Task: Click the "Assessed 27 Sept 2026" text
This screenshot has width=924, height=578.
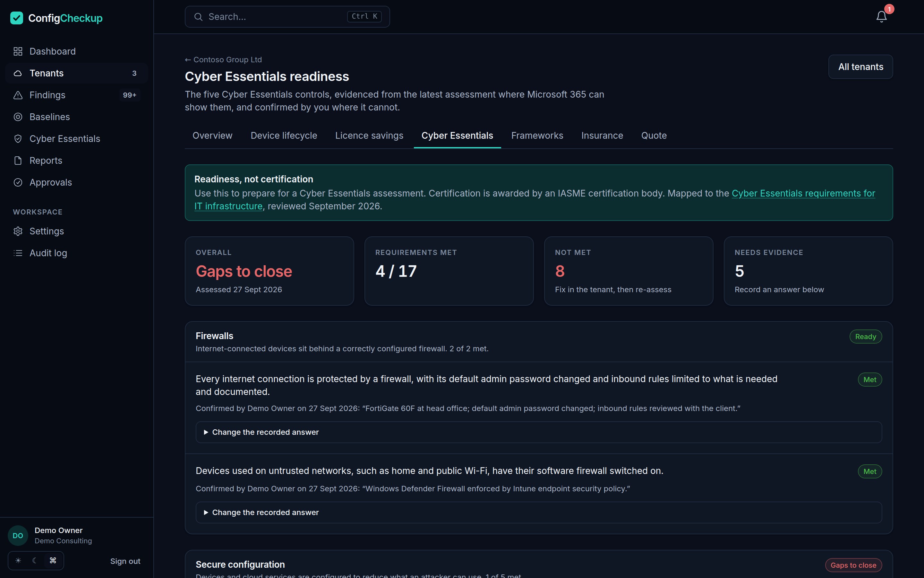Action: [239, 289]
